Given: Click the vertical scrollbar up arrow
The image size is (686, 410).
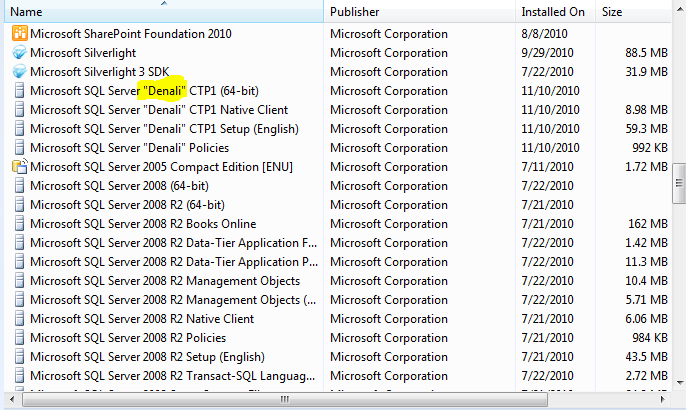Looking at the screenshot, I should [x=679, y=9].
